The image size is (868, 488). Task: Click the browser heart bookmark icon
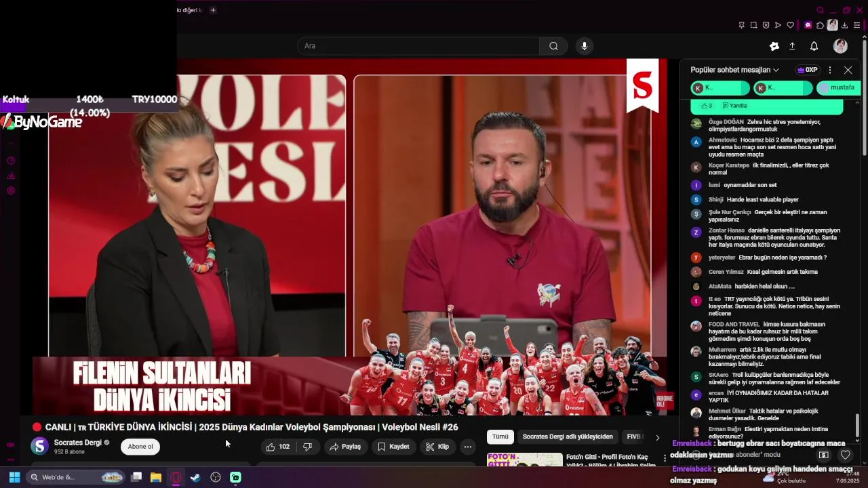point(790,25)
